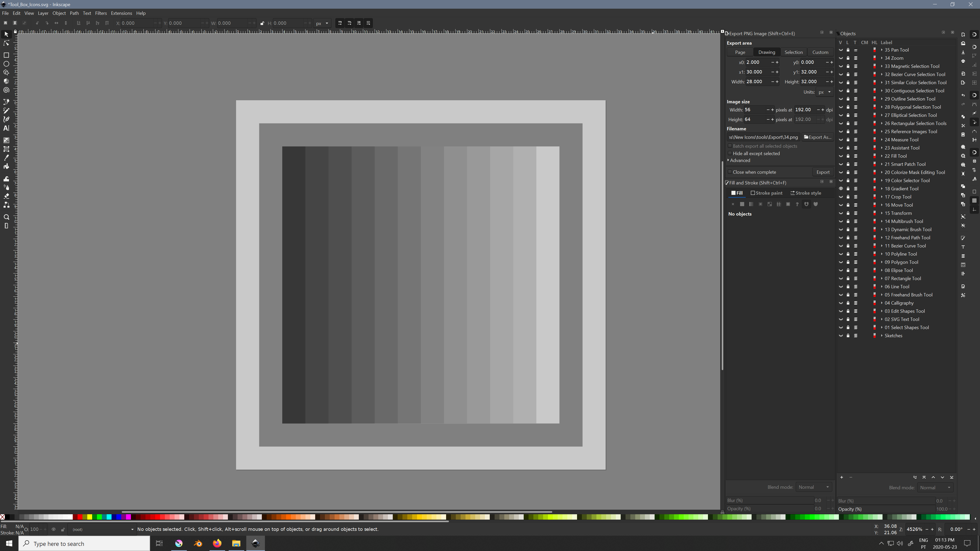Select the Calligraphy pen tool

click(x=6, y=119)
